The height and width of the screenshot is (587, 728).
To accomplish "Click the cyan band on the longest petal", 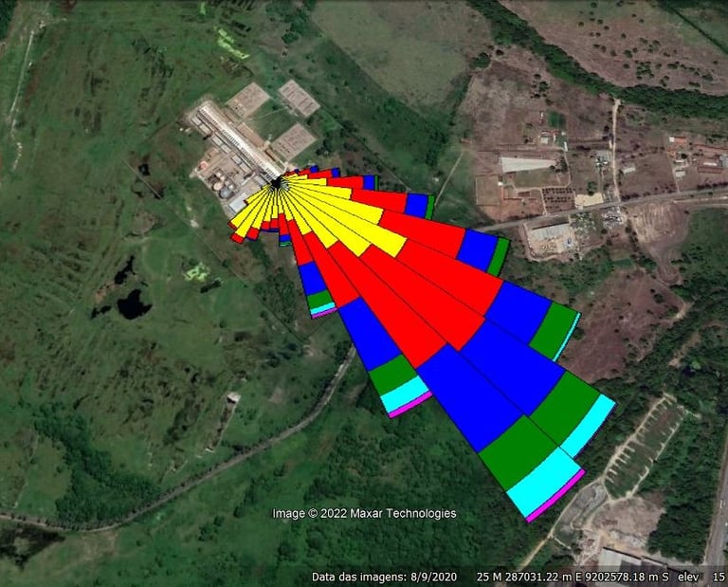I will pyautogui.click(x=544, y=482).
